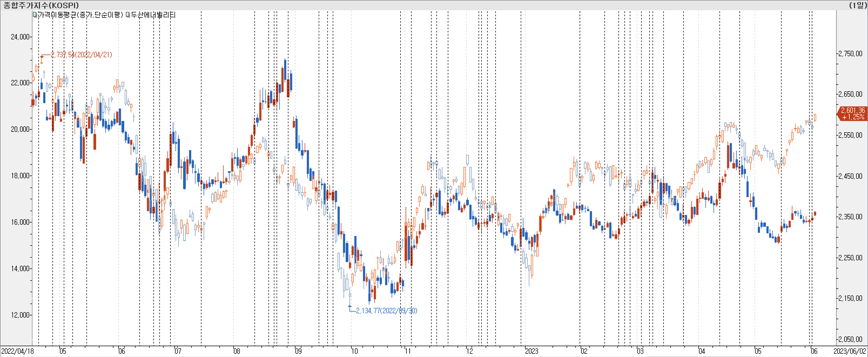Click the red current price tag 2,601.36
The width and height of the screenshot is (868, 357).
pyautogui.click(x=853, y=113)
